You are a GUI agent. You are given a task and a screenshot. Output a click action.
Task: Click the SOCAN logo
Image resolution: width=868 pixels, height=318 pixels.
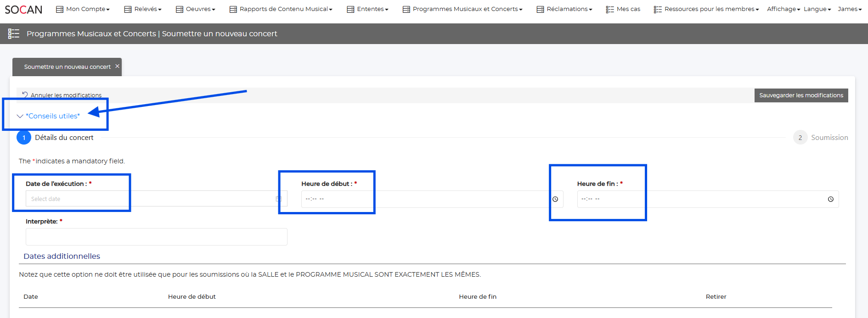point(23,9)
